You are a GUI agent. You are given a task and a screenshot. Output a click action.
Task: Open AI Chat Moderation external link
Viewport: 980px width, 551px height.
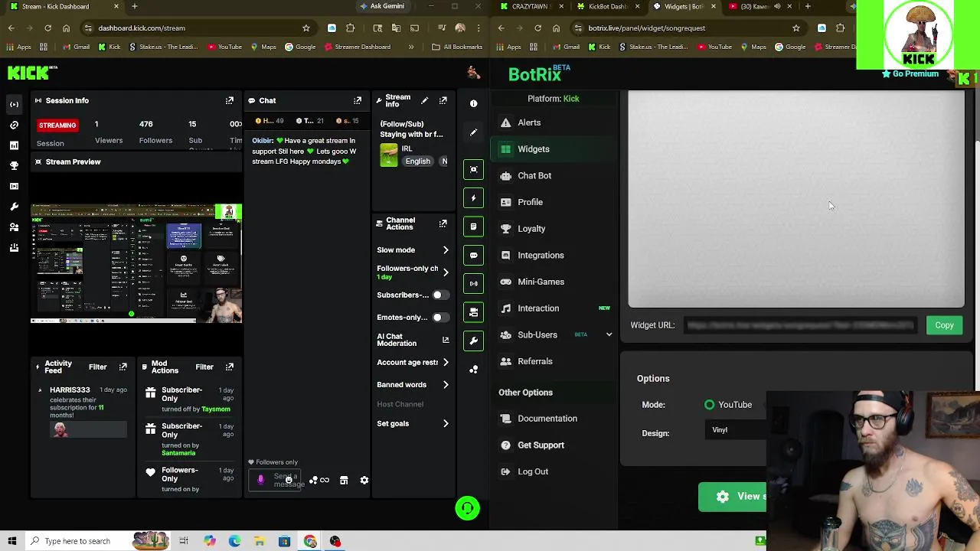click(x=446, y=340)
